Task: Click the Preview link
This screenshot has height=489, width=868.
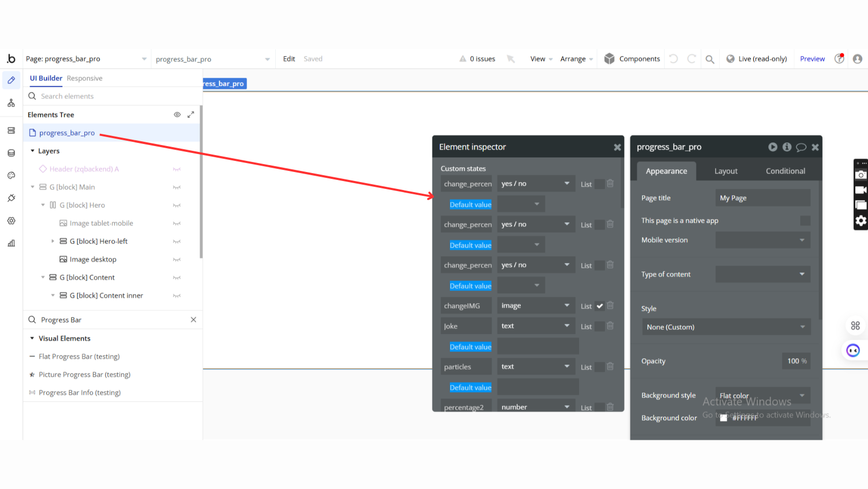Action: pyautogui.click(x=812, y=59)
